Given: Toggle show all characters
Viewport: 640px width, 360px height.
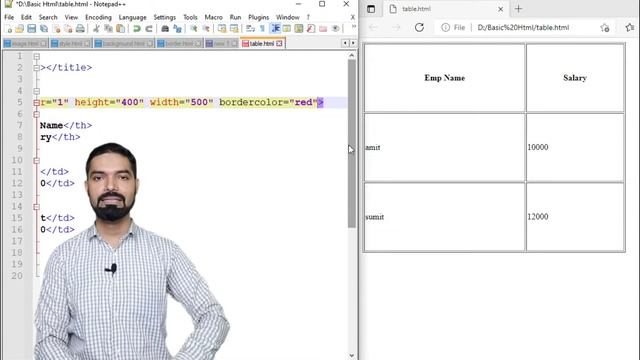Looking at the screenshot, I should pos(262,29).
